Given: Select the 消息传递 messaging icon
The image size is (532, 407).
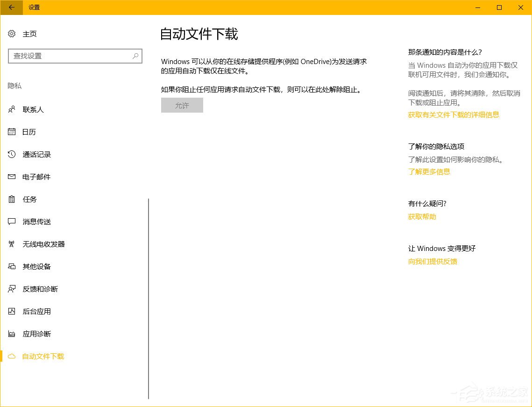Looking at the screenshot, I should (12, 221).
